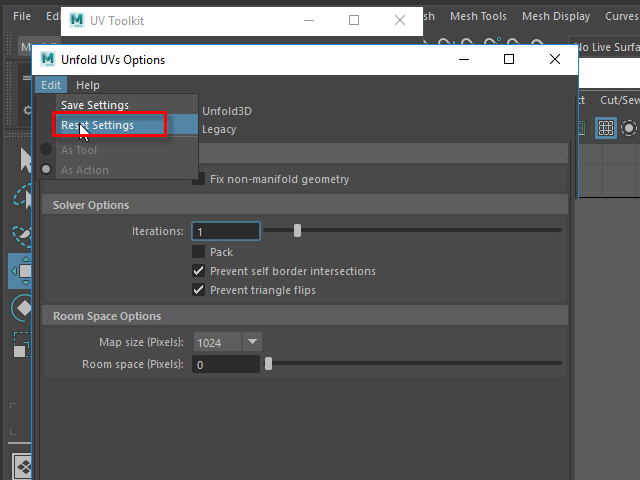Toggle the highlighted grid display icon
This screenshot has height=480, width=640.
coord(605,128)
